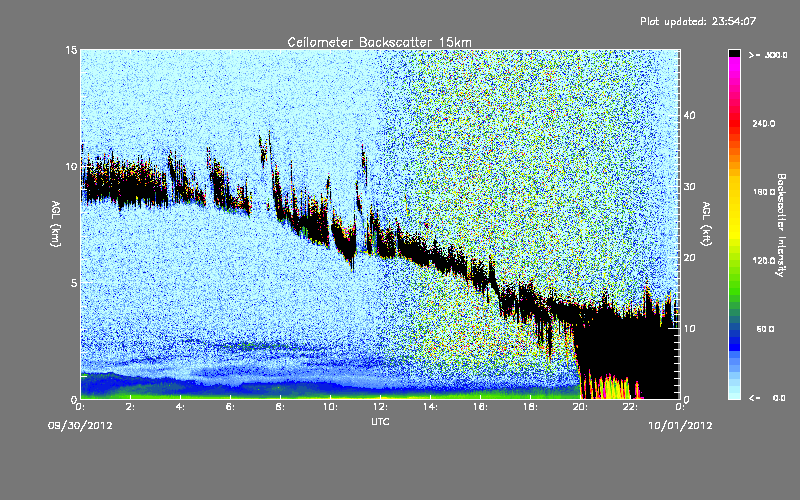
Task: Click the 2: hour tick on time axis
Action: coord(130,407)
